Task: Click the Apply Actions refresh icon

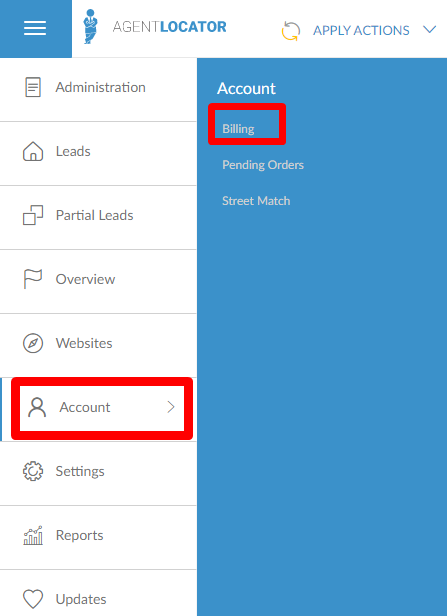Action: (291, 31)
